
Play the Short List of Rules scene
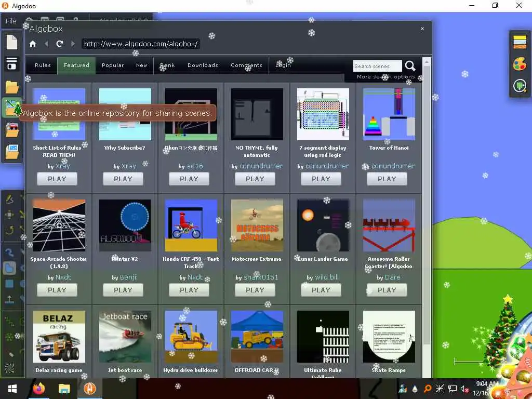tap(57, 179)
